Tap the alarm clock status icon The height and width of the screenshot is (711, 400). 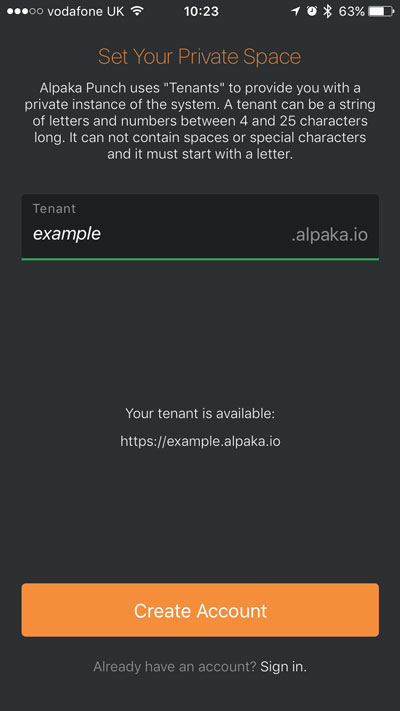coord(312,11)
